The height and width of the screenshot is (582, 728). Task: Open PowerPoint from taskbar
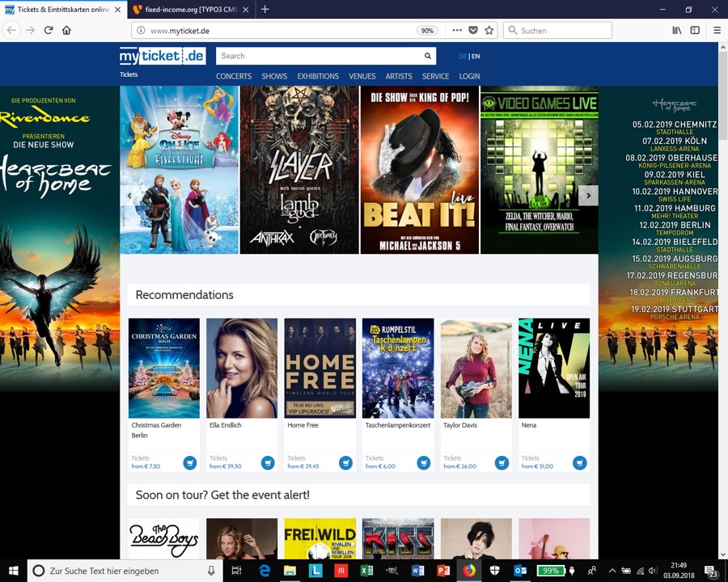[443, 571]
